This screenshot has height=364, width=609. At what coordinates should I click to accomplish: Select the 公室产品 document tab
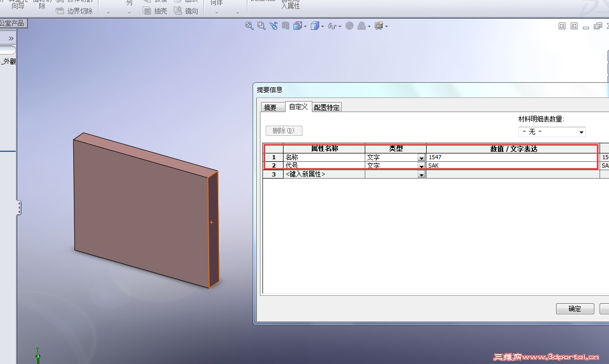[13, 23]
